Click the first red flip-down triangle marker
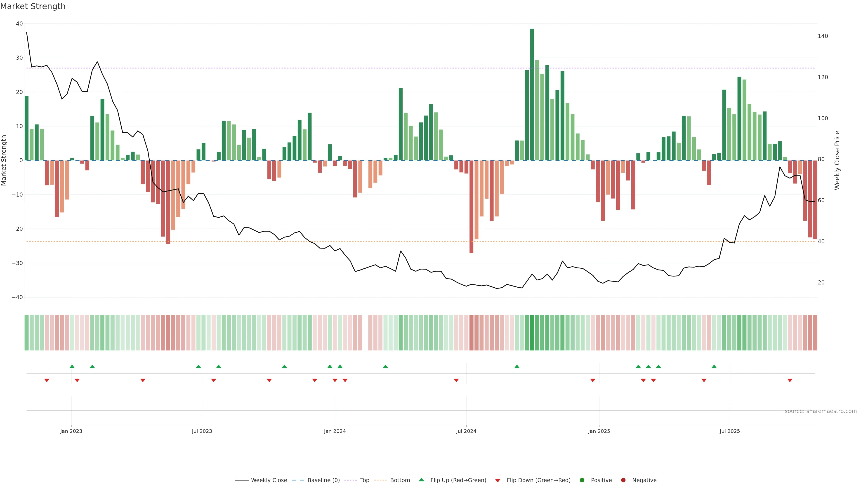 point(47,380)
